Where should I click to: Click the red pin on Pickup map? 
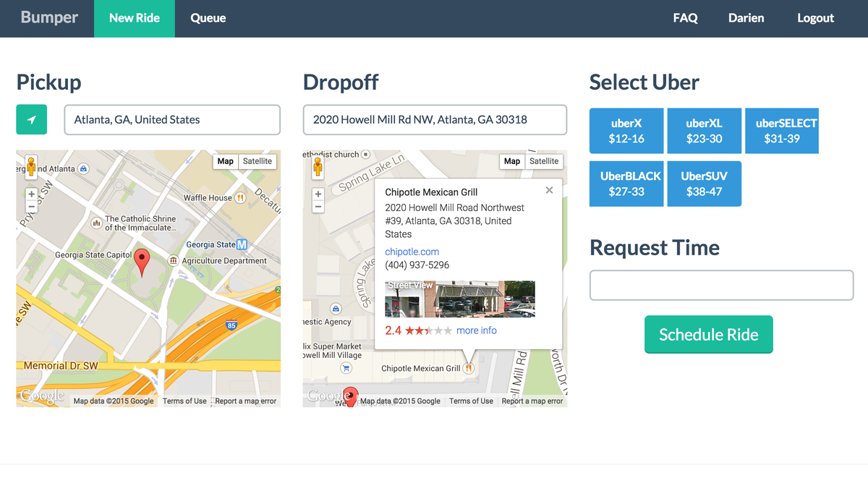tap(143, 262)
